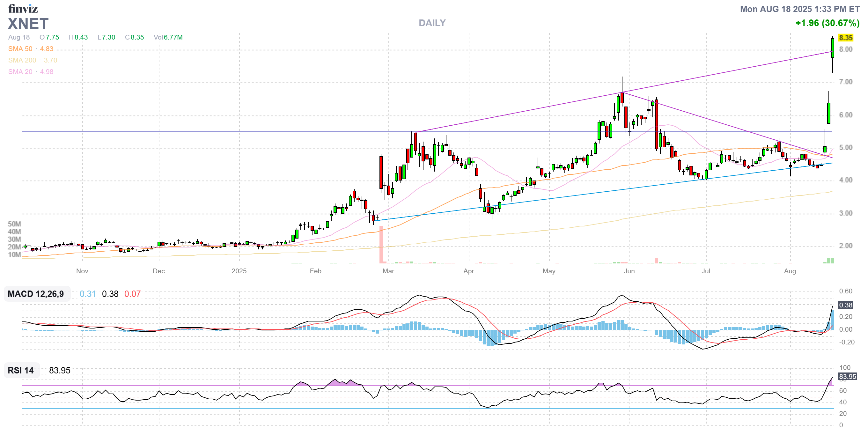868x435 pixels.
Task: Click the Aug 18 date in OHLC row
Action: click(x=19, y=37)
